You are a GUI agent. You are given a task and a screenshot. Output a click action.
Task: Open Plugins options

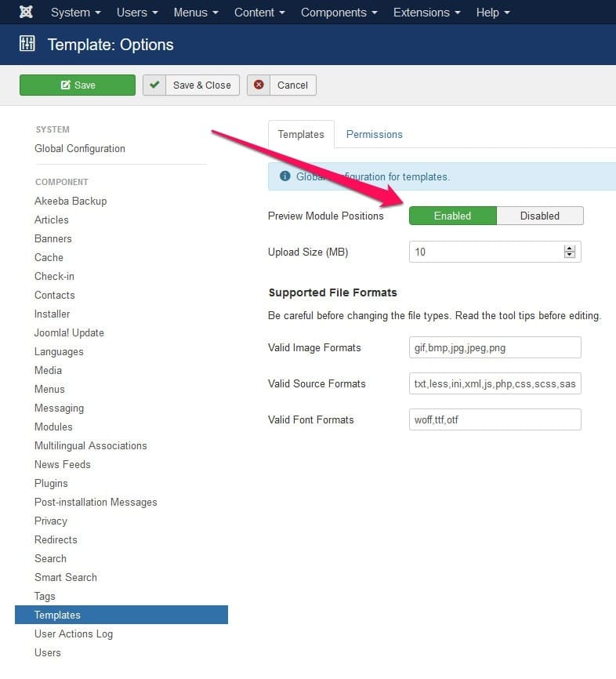click(x=51, y=483)
